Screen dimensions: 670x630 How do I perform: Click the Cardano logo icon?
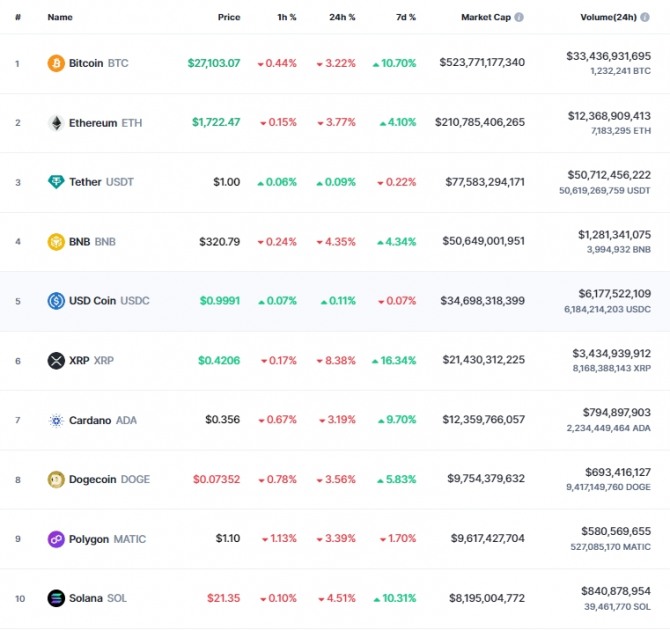click(56, 420)
